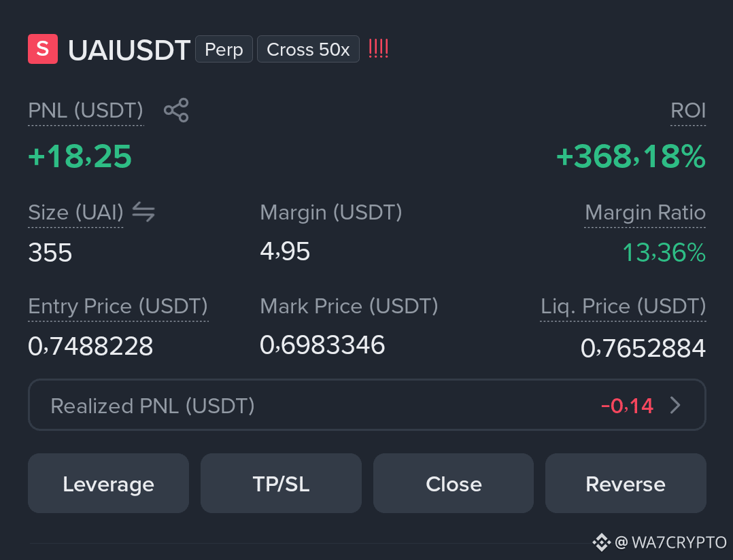The image size is (733, 560).
Task: Open the Realized PNL (USDT) row
Action: coord(367,405)
